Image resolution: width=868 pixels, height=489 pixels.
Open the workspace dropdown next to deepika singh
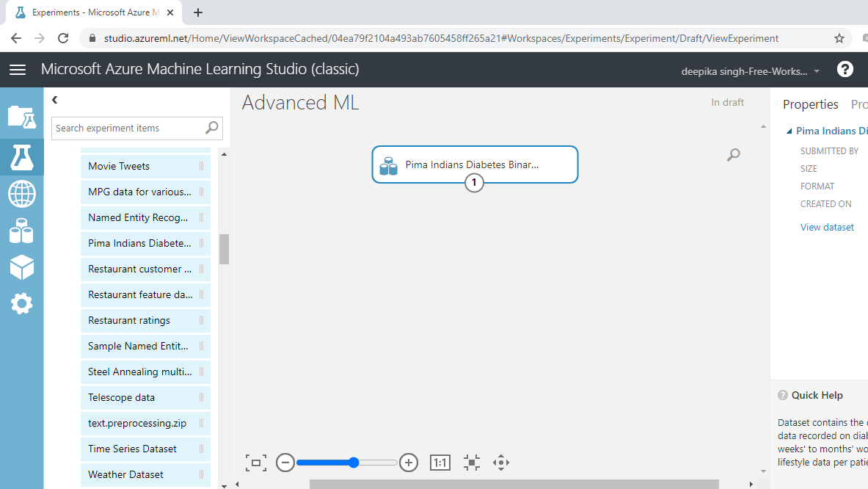coord(817,71)
